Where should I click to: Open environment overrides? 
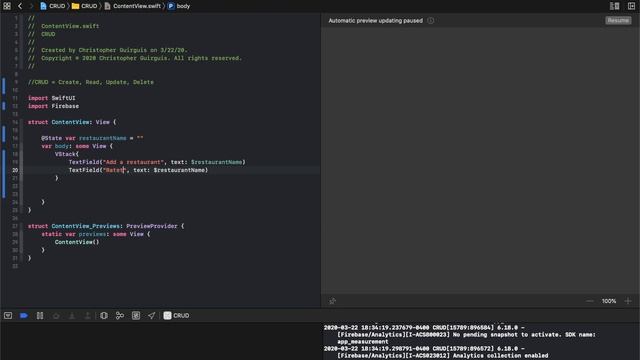136,316
